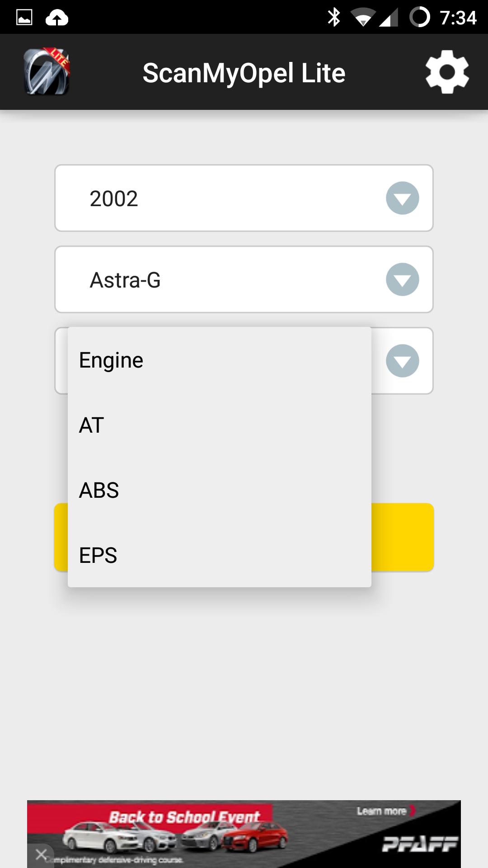Tap the module selector dropdown arrow
488x868 pixels.
pyautogui.click(x=402, y=361)
